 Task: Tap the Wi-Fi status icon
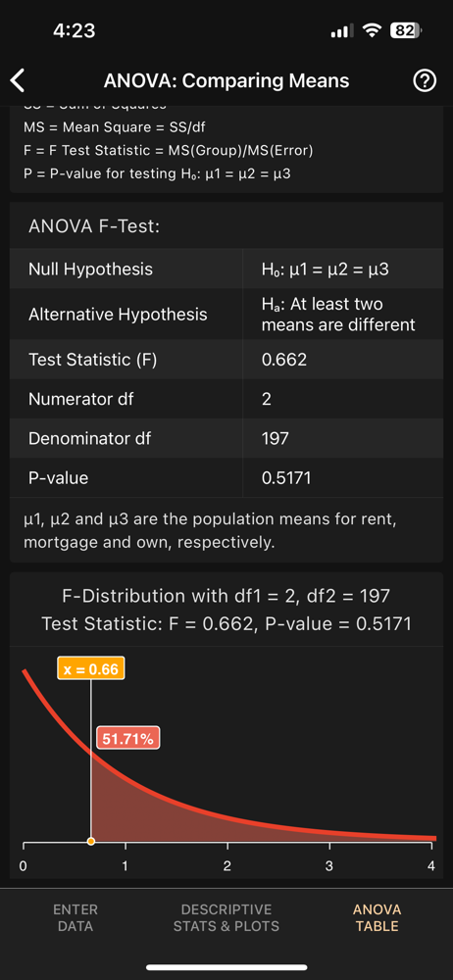coord(373,30)
